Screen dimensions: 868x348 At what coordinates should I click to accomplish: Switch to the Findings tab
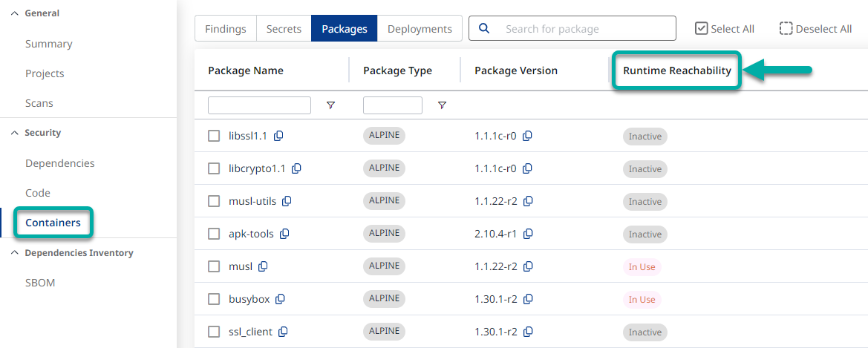226,29
